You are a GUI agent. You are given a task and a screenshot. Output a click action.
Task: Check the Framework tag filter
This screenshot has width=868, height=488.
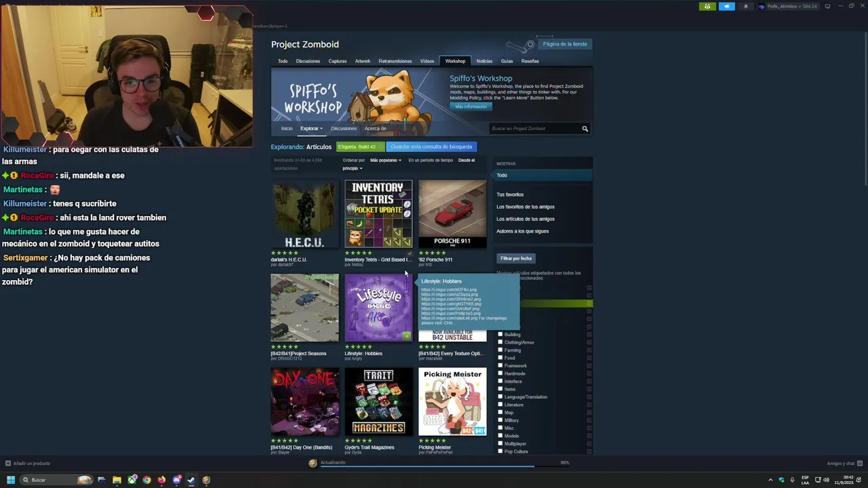pos(500,365)
